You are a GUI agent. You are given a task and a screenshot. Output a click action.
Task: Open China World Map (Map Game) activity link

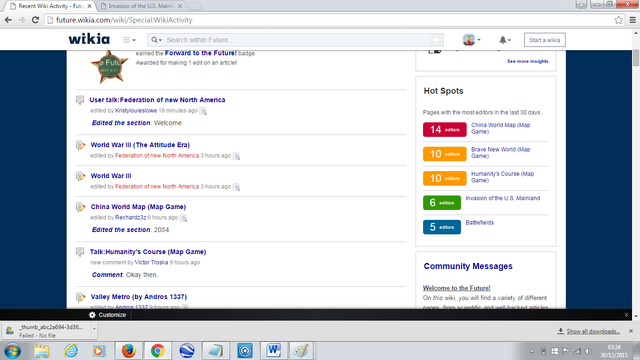click(x=138, y=207)
